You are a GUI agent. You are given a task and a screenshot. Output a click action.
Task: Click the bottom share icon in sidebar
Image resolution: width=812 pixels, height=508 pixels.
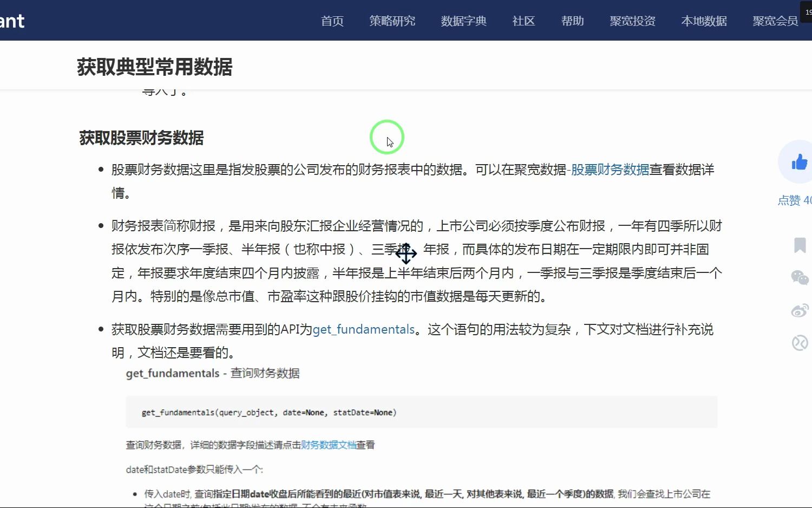[x=800, y=343]
